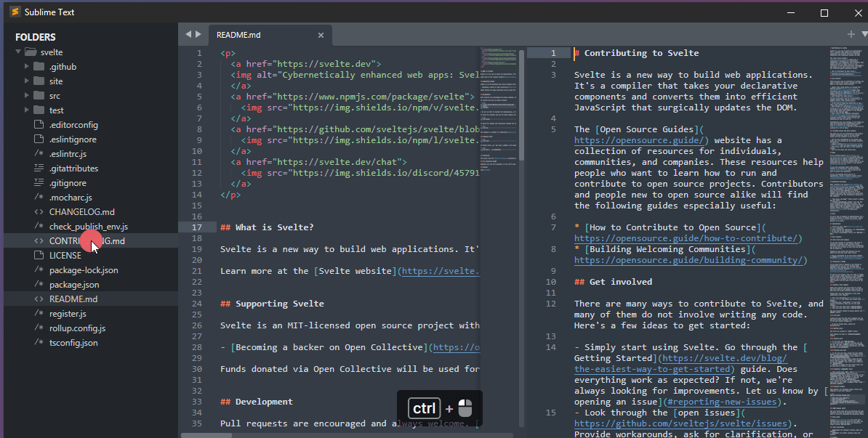The width and height of the screenshot is (868, 438).
Task: Expand the src folder in the sidebar
Action: [28, 95]
